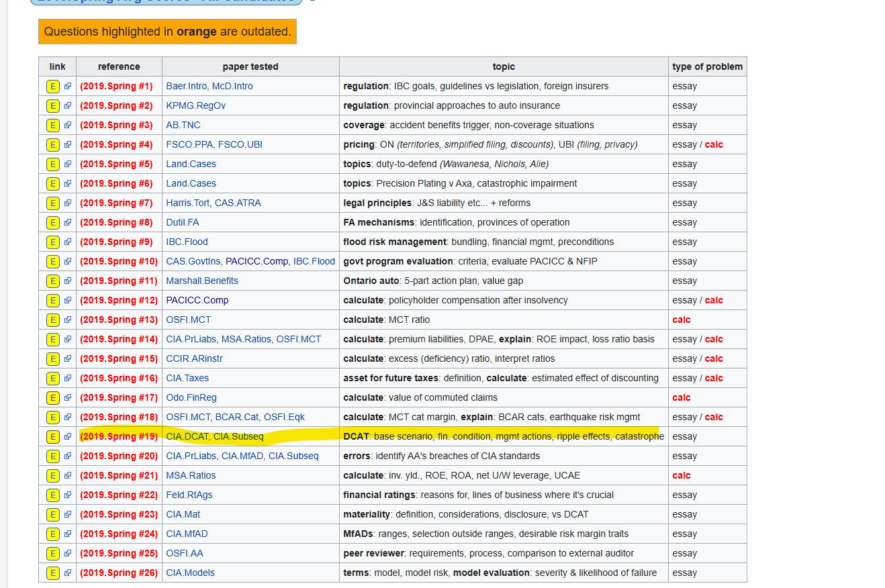885x588 pixels.
Task: Click yellow E icon for 2019.Spring #13
Action: click(x=53, y=320)
